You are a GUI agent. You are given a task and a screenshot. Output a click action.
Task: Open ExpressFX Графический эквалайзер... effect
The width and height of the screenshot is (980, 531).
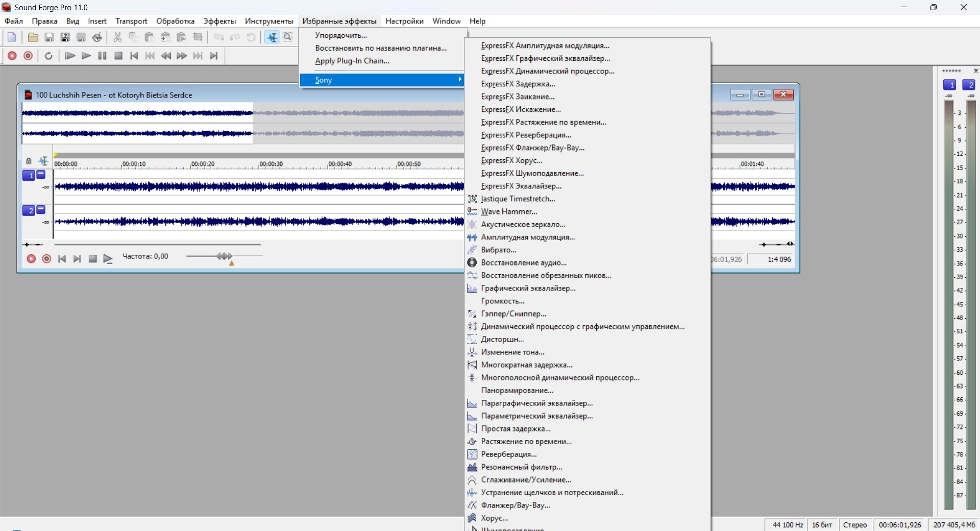click(x=588, y=58)
